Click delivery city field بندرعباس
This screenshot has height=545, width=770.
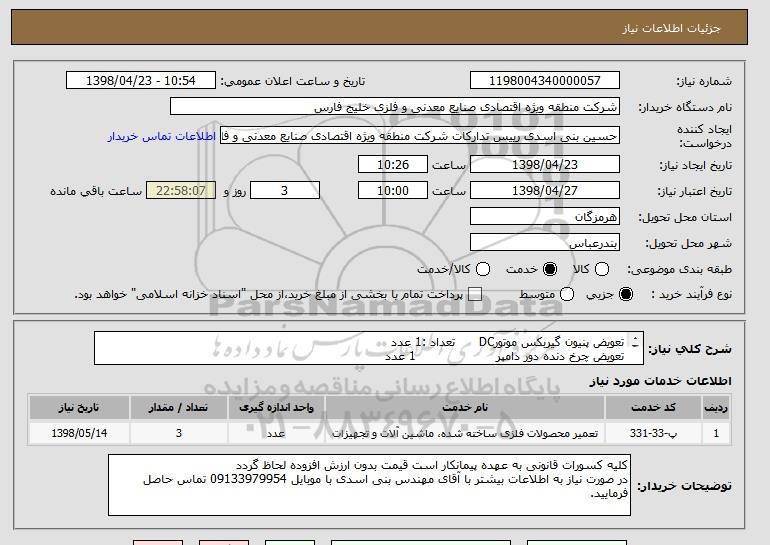coord(545,243)
